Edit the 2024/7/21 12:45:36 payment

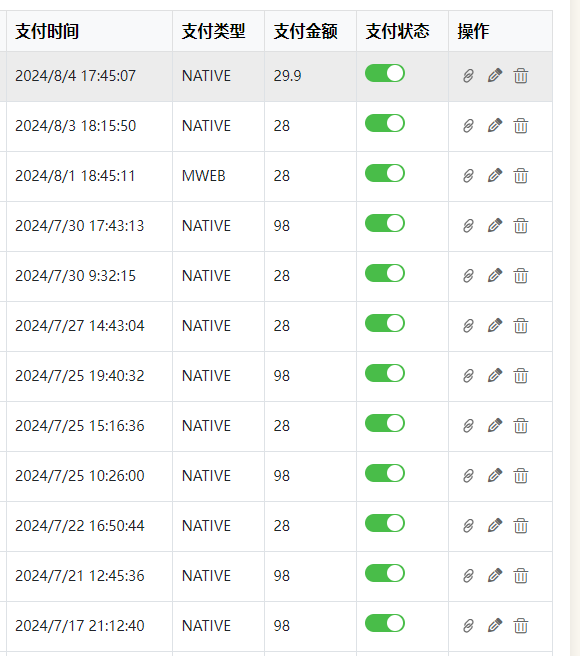(495, 576)
